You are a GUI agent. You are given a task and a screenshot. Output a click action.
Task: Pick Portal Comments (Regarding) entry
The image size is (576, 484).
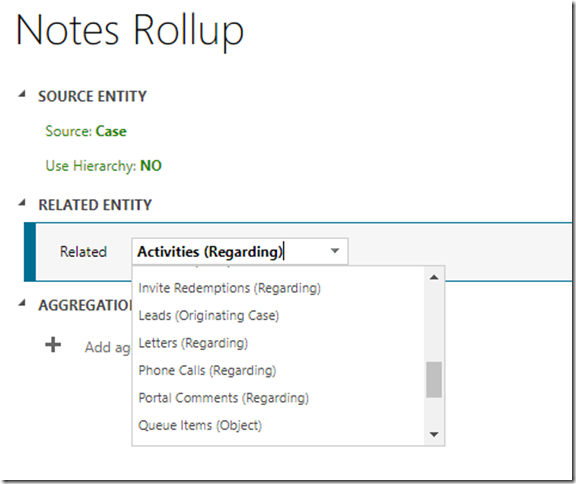coord(223,398)
